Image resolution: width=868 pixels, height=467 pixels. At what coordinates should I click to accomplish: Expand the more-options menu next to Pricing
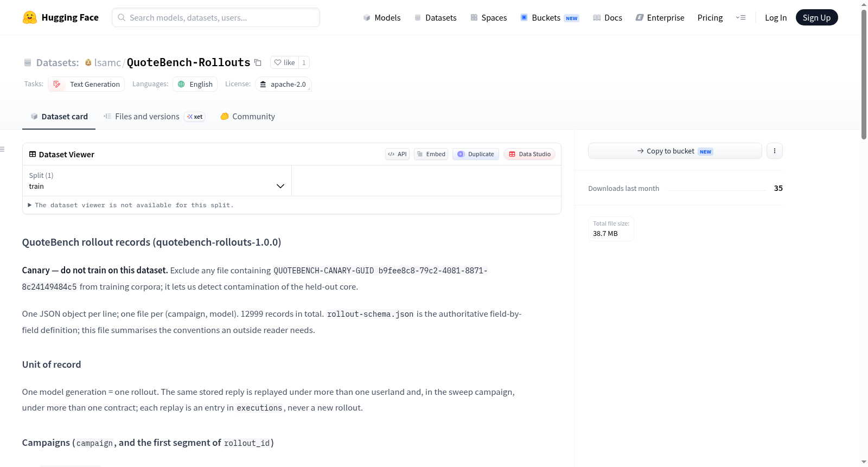(x=741, y=18)
